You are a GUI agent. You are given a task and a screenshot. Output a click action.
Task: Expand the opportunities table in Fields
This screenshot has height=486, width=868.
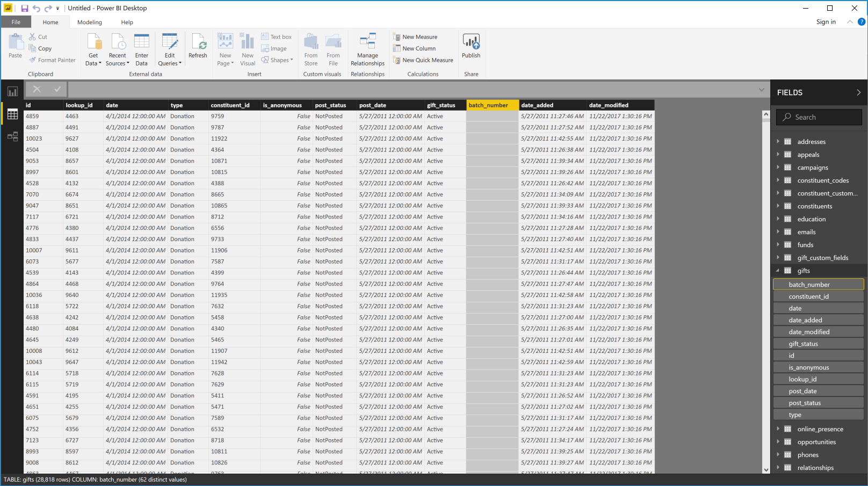(777, 442)
